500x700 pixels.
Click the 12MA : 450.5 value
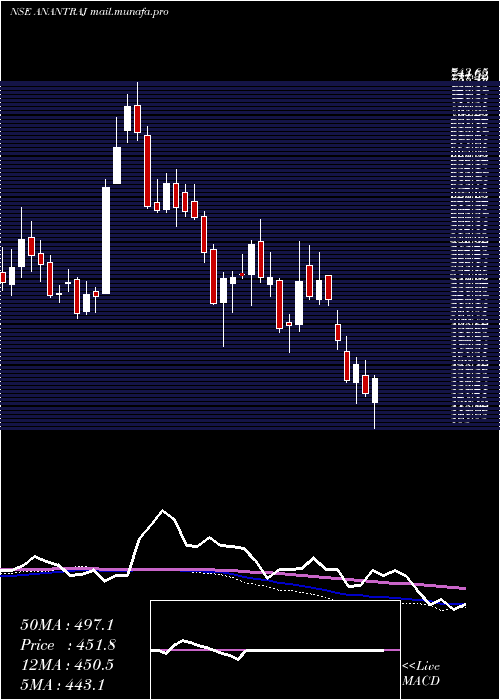coord(67,665)
